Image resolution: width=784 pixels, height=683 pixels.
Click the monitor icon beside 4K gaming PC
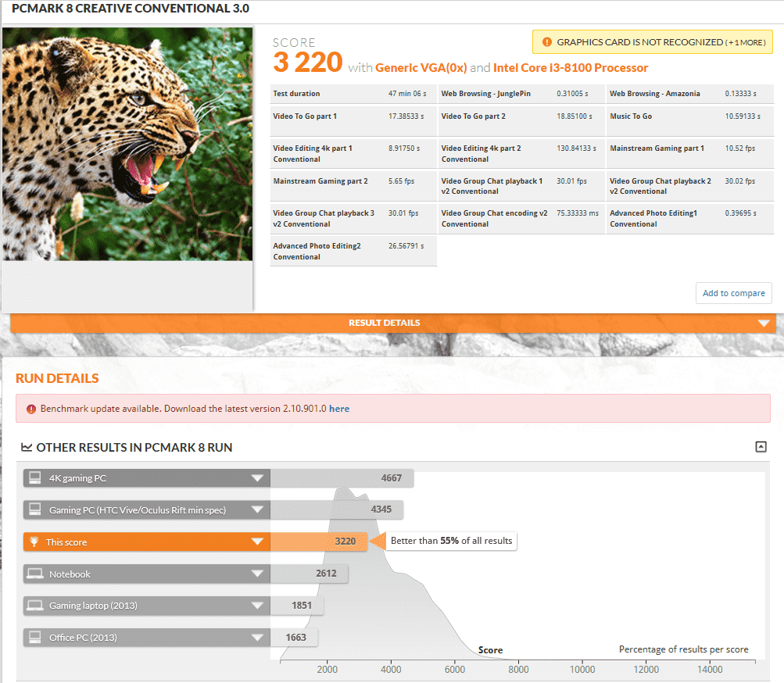point(34,478)
